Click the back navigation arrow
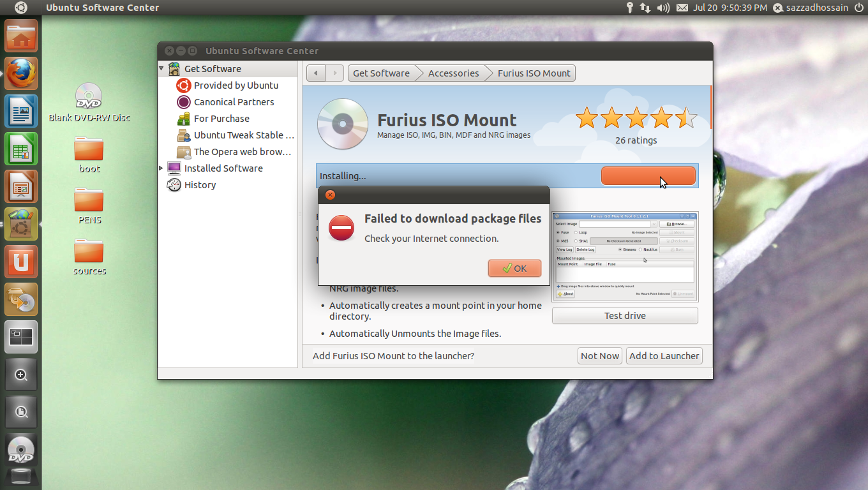Screen dimensions: 868x490 [315, 73]
